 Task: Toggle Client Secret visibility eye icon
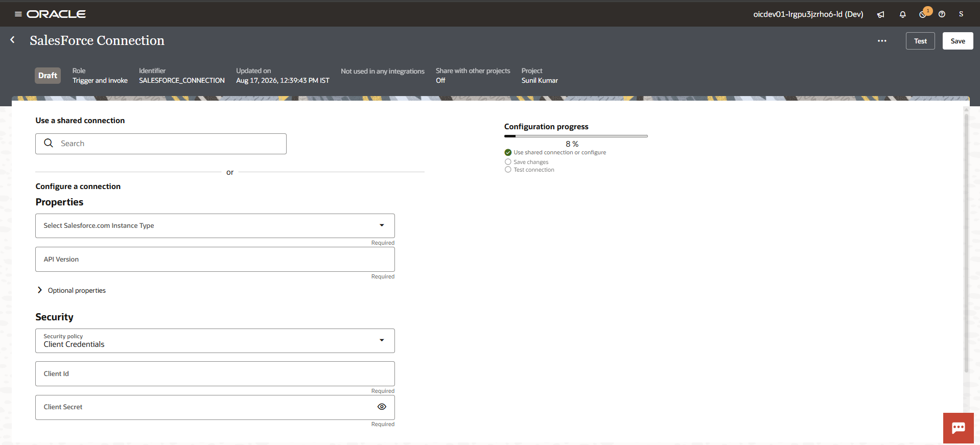382,407
